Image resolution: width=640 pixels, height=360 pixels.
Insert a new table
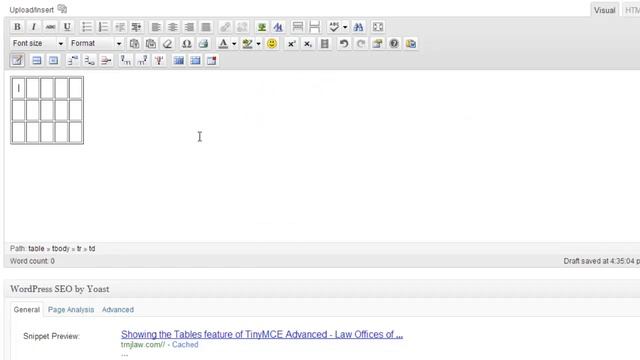[x=17, y=60]
